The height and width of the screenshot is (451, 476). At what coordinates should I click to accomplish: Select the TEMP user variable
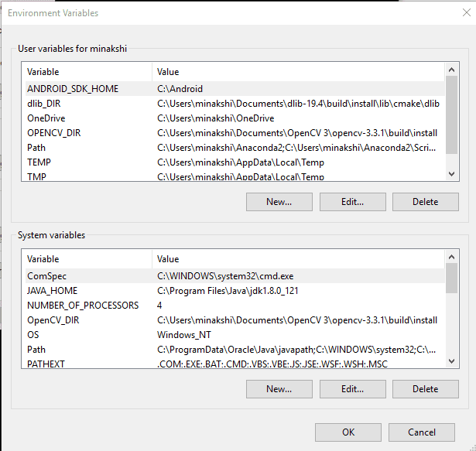(x=235, y=162)
